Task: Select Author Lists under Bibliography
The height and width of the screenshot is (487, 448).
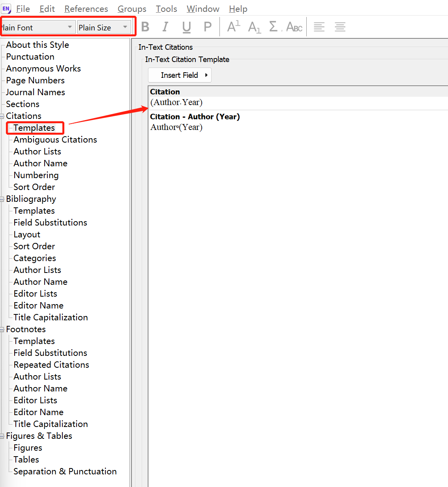Action: (x=37, y=270)
